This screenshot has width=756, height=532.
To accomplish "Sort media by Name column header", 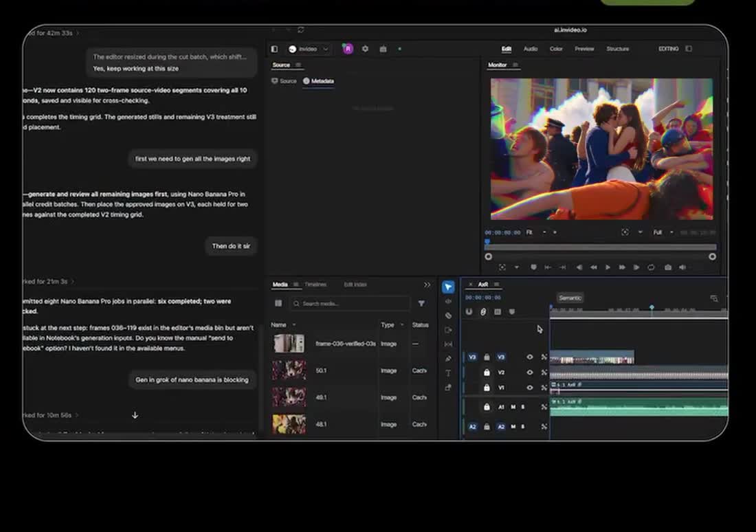I will coord(278,325).
